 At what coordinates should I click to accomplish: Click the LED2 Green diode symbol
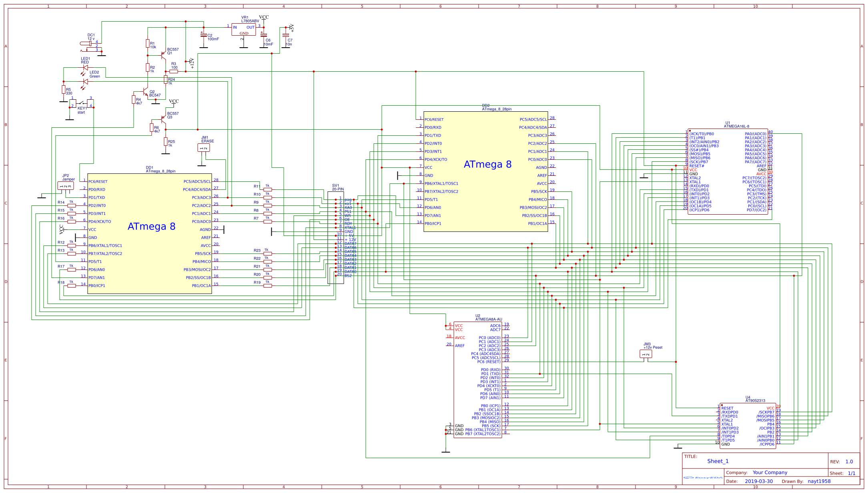point(85,81)
